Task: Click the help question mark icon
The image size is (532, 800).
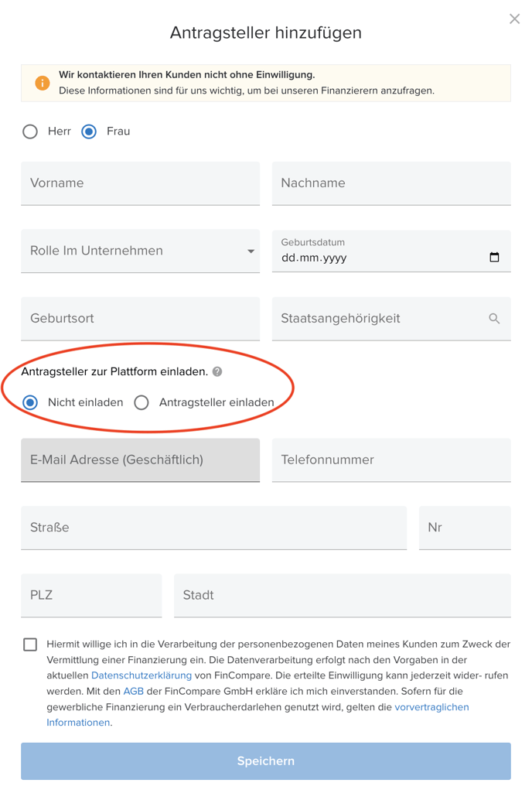Action: [217, 372]
